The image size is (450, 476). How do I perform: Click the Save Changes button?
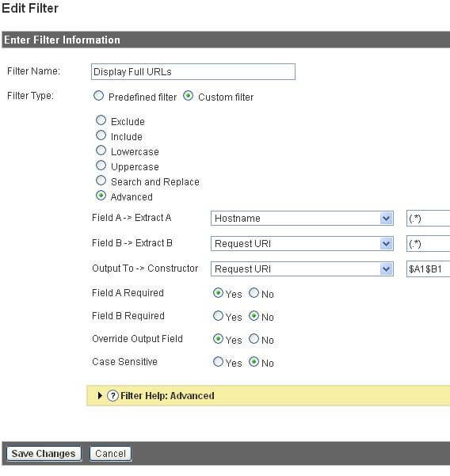(44, 454)
